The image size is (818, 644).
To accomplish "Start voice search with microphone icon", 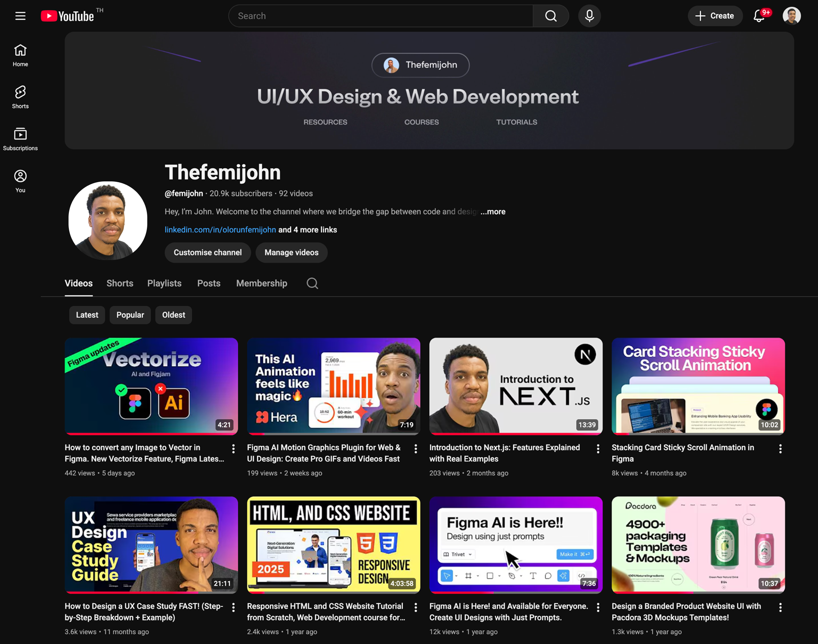I will coord(589,16).
